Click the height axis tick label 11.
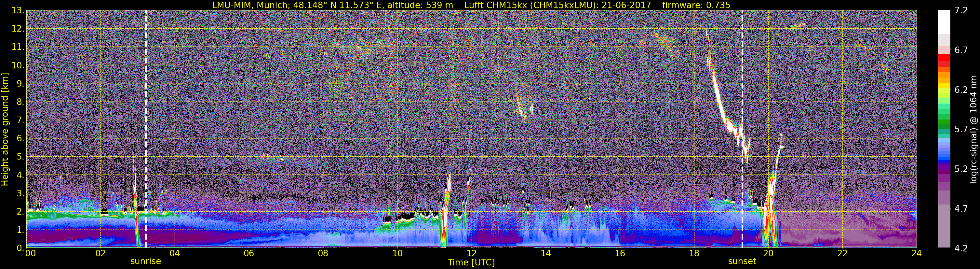The width and height of the screenshot is (980, 269). point(18,47)
